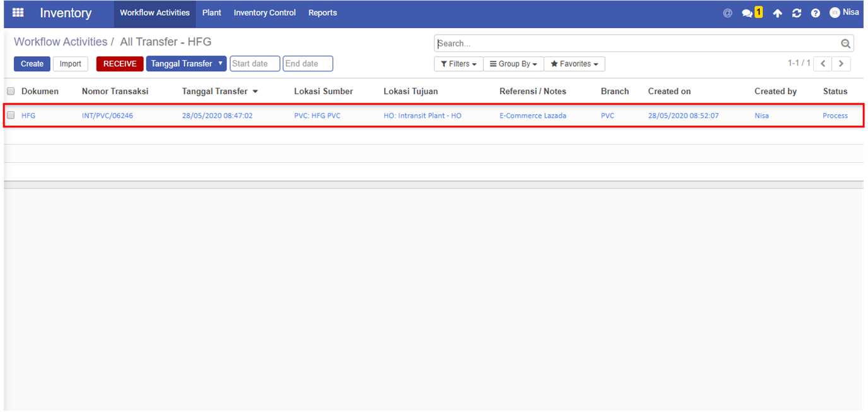Check the HFG row checkbox
Viewport: 868px width, 412px height.
(11, 115)
